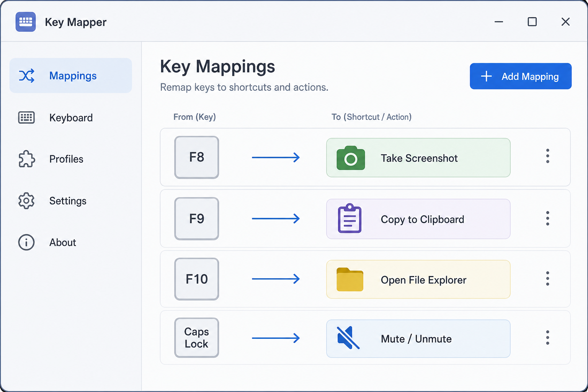Close the Key Mapper window
Screen dimensions: 588x392
565,22
